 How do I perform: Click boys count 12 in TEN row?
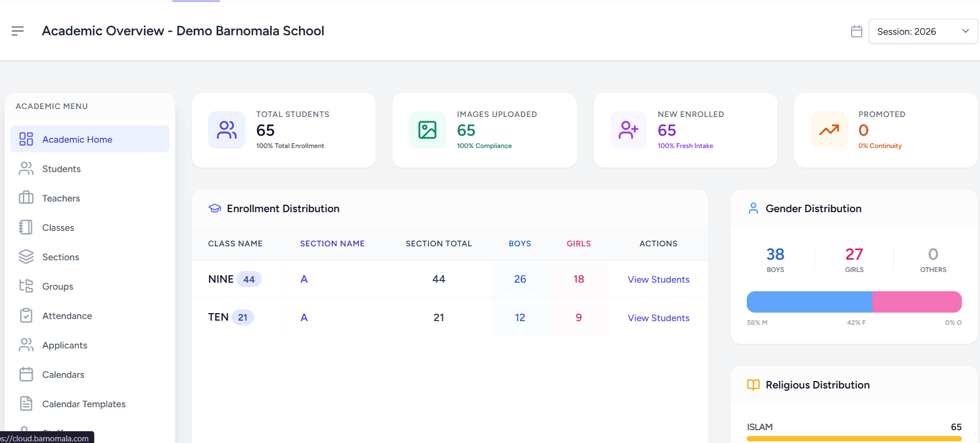[520, 317]
